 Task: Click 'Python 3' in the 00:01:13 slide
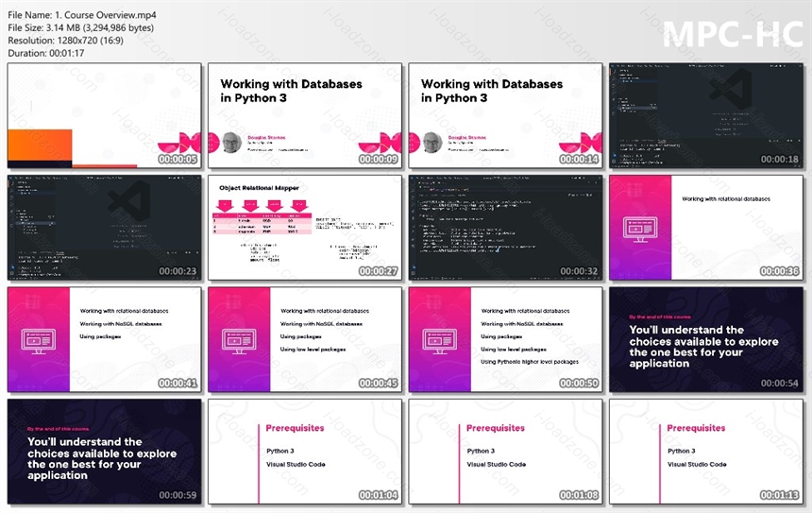pos(682,451)
